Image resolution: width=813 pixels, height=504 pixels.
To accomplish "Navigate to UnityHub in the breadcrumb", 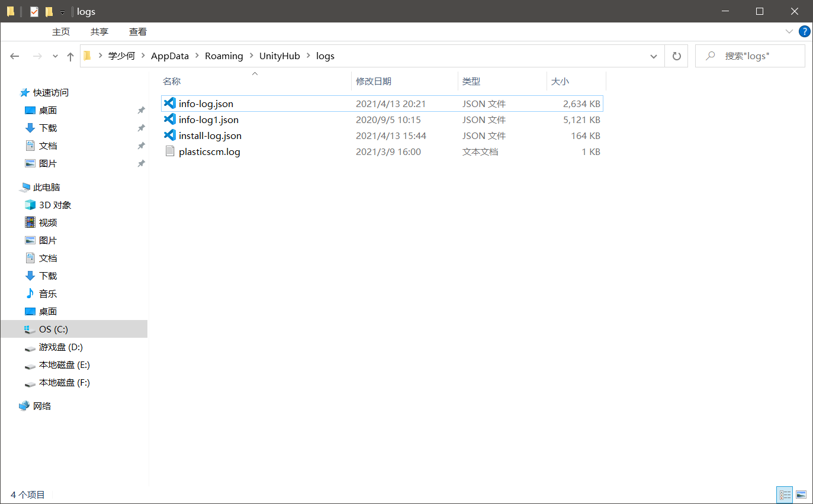I will tap(279, 56).
